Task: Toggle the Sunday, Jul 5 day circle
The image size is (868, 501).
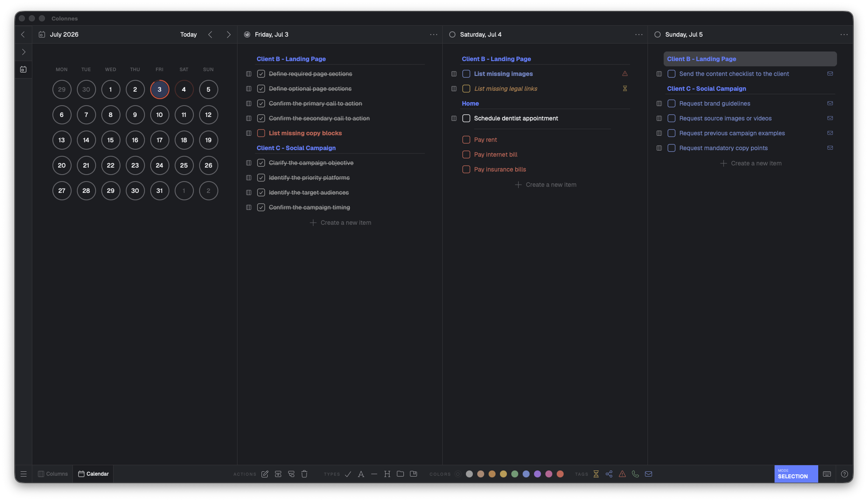Action: tap(658, 34)
